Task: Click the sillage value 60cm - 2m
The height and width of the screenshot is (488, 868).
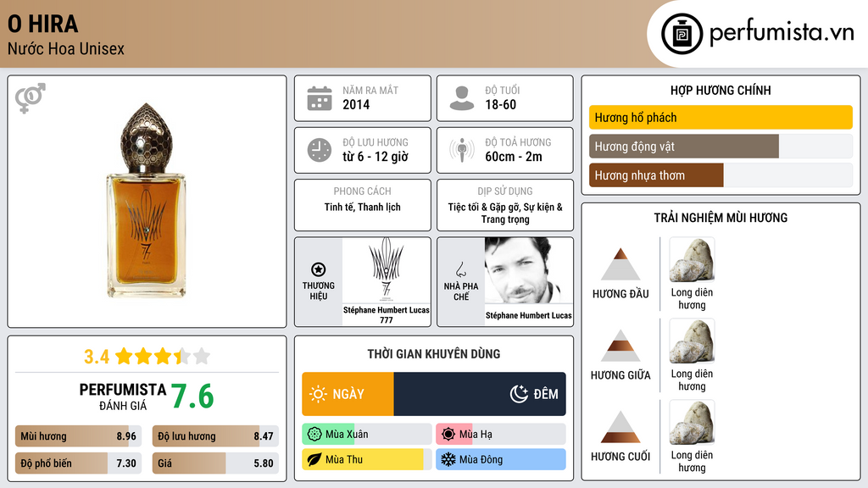Action: point(514,157)
